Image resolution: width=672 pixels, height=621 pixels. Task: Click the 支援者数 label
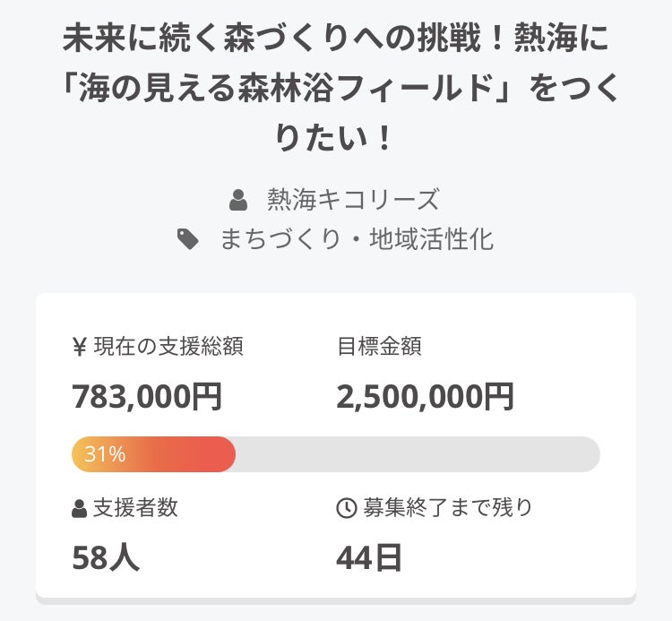point(135,508)
